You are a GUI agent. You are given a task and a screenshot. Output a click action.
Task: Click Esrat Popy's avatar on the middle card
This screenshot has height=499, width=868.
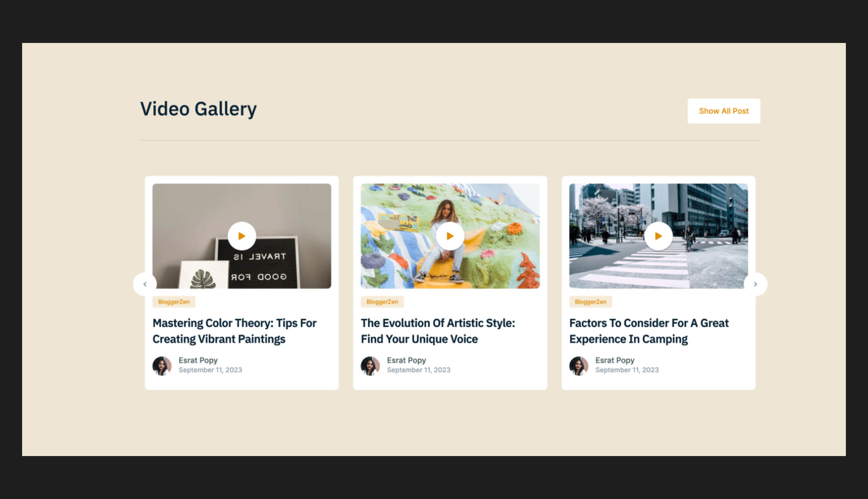click(x=370, y=365)
